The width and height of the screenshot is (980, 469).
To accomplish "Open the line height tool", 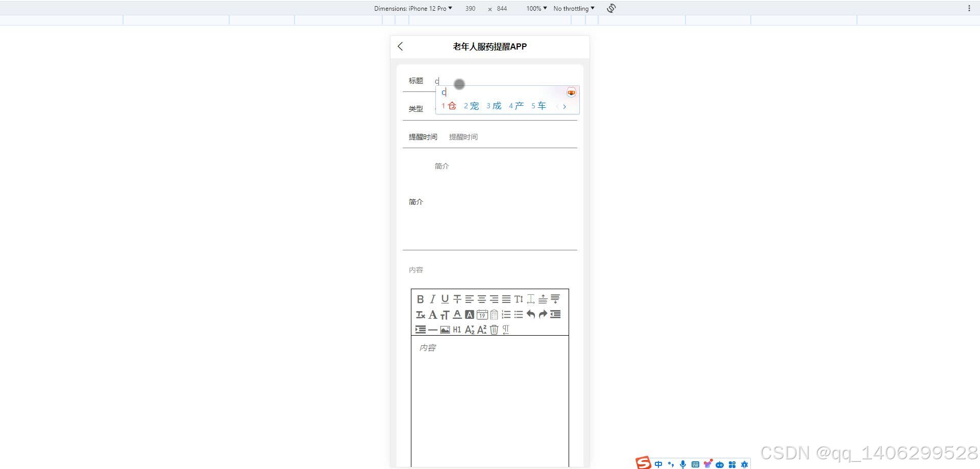I will point(518,299).
